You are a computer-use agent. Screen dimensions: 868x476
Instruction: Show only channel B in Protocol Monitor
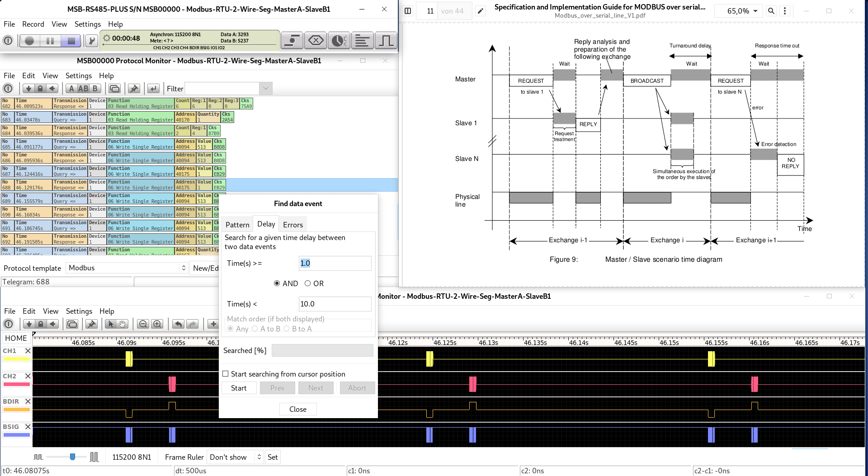point(95,89)
